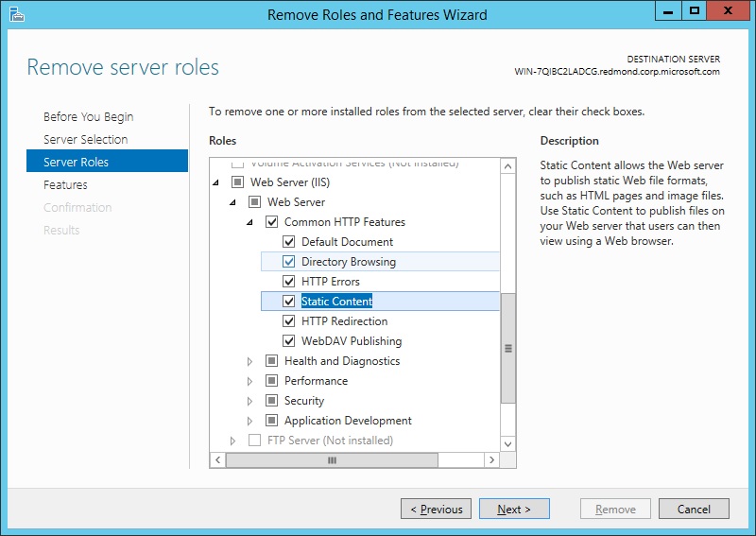Select the Web Server (IIS) label
The image size is (756, 536).
290,182
